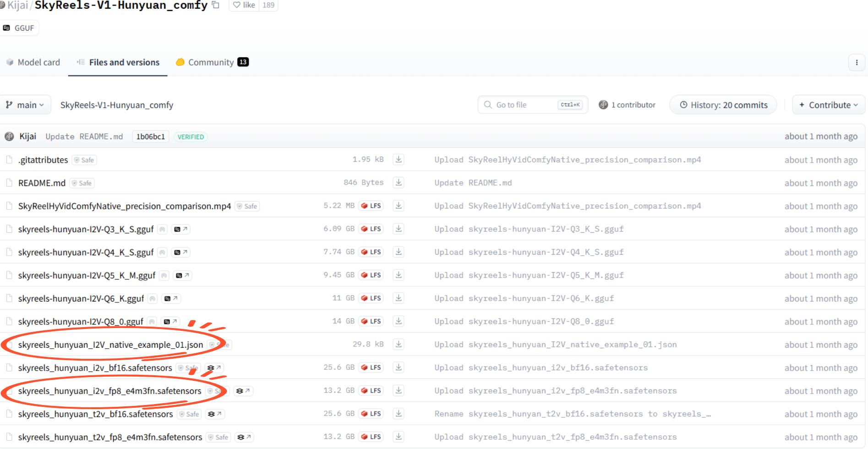View the Safe scan badge for README.md
868x449 pixels.
coord(82,183)
